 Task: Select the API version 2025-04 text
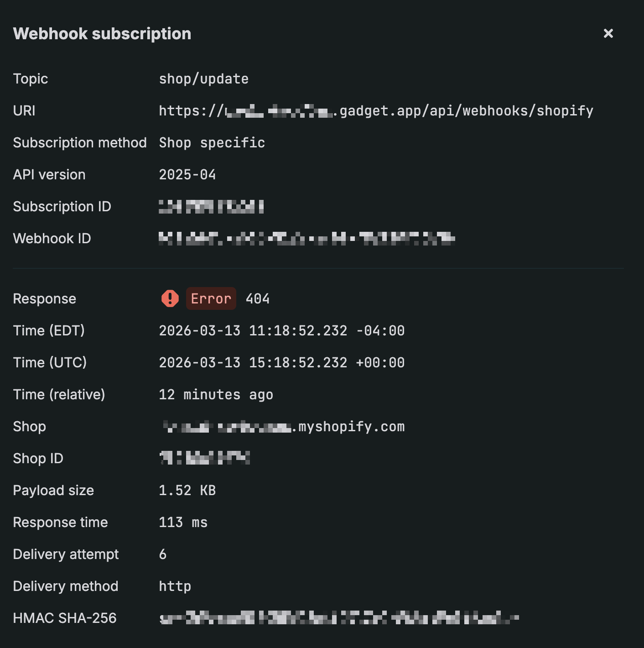187,174
